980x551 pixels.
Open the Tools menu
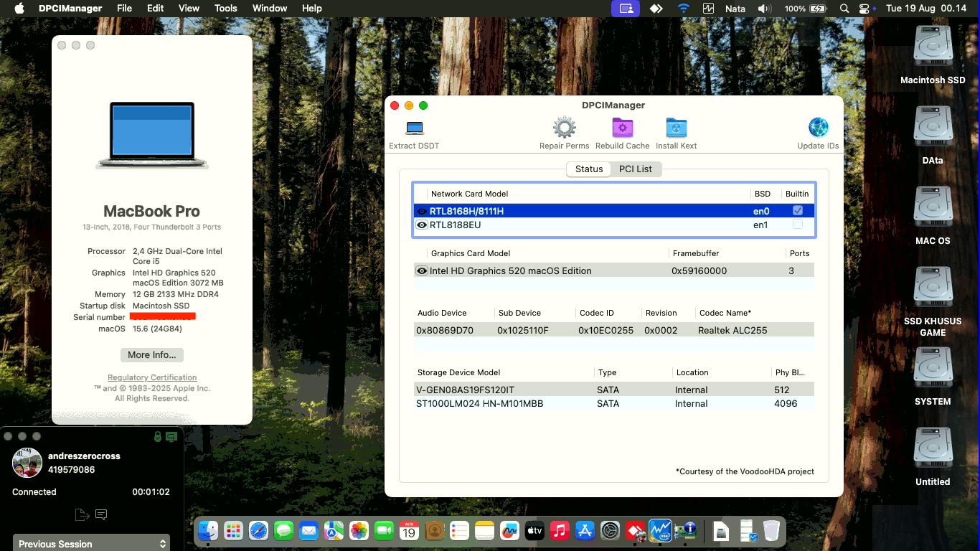(x=225, y=8)
